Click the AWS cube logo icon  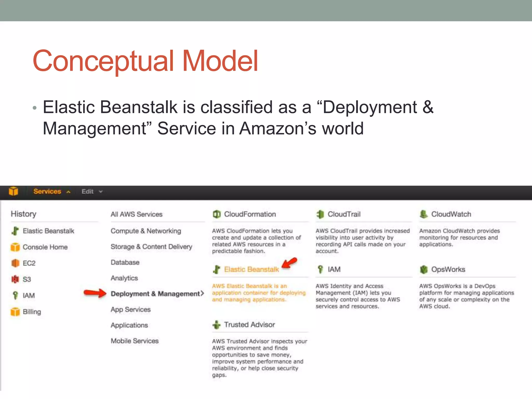(x=13, y=191)
